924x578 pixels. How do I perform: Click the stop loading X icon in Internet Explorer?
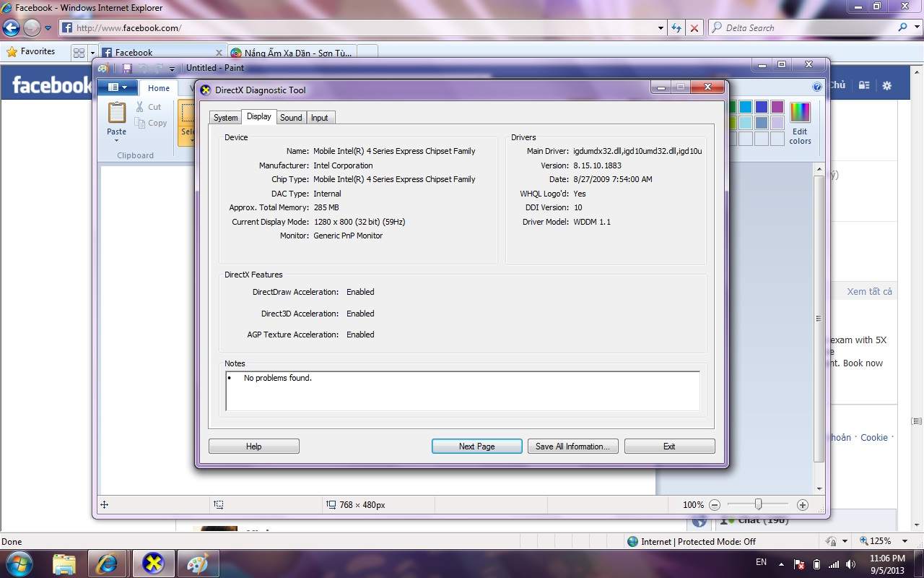pyautogui.click(x=694, y=28)
